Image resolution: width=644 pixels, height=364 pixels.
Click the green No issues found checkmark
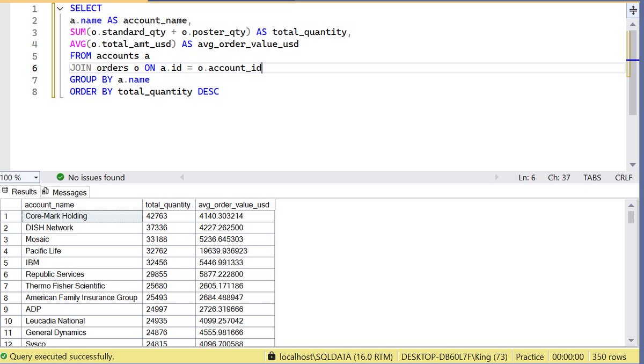click(x=60, y=177)
